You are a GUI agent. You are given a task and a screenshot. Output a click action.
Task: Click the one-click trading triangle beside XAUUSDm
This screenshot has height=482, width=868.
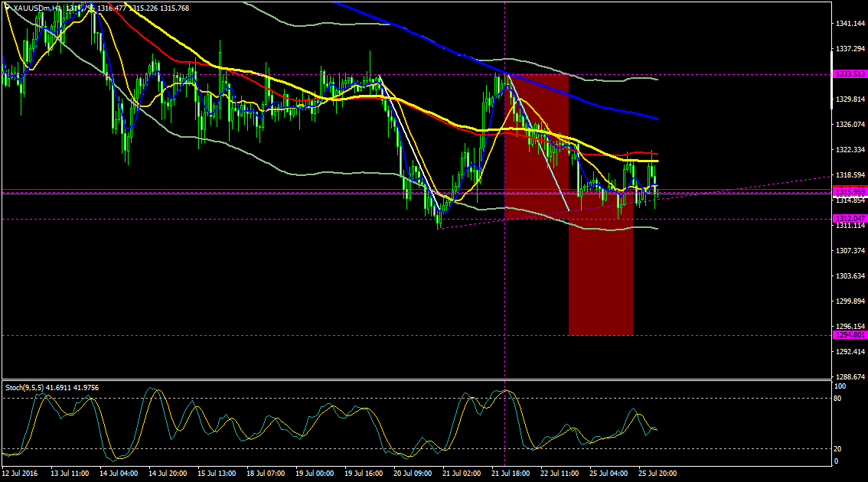pyautogui.click(x=7, y=8)
